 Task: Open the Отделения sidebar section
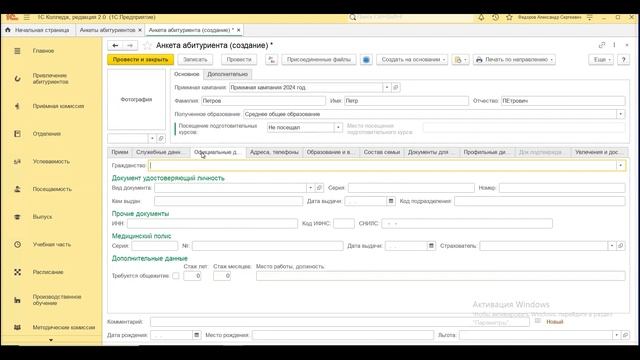click(47, 134)
